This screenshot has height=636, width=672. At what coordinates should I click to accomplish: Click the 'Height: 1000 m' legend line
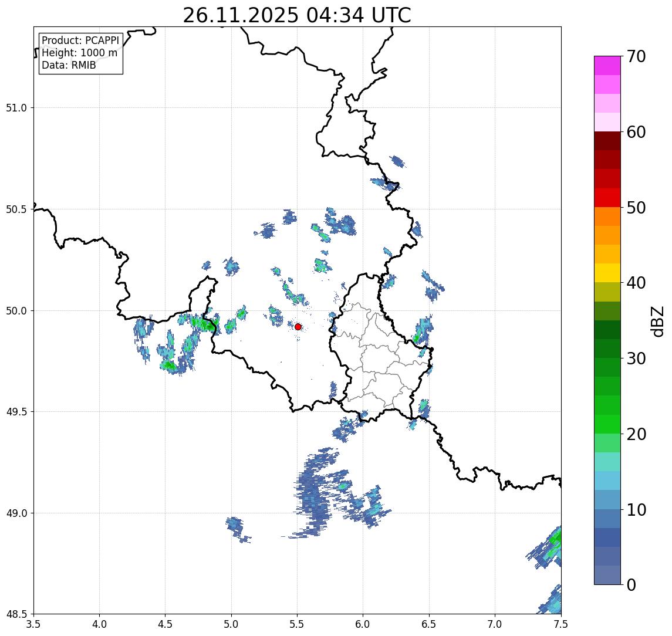[79, 53]
